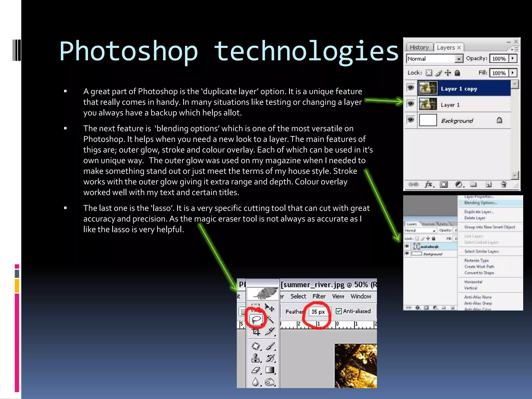Open the Normal dropdown above the matadorqk layer
The height and width of the screenshot is (399, 532).
tap(420, 230)
